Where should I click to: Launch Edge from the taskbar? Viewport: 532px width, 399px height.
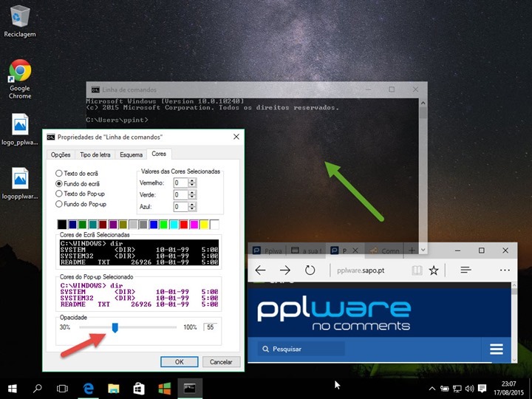(x=88, y=389)
